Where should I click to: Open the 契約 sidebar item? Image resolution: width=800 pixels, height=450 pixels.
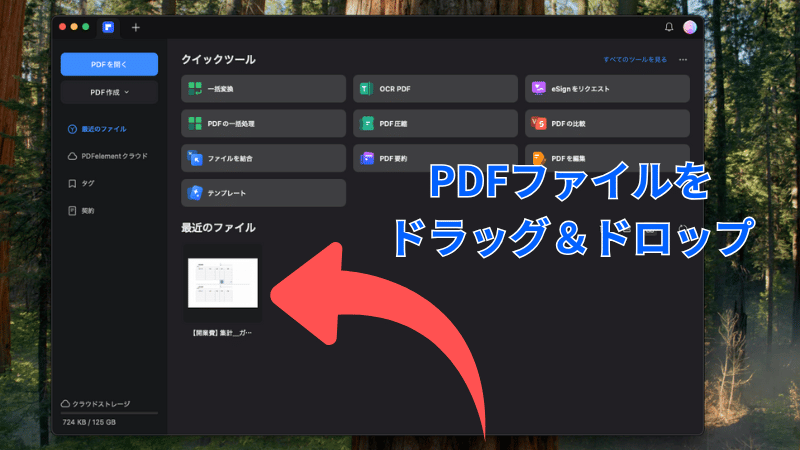tap(88, 211)
